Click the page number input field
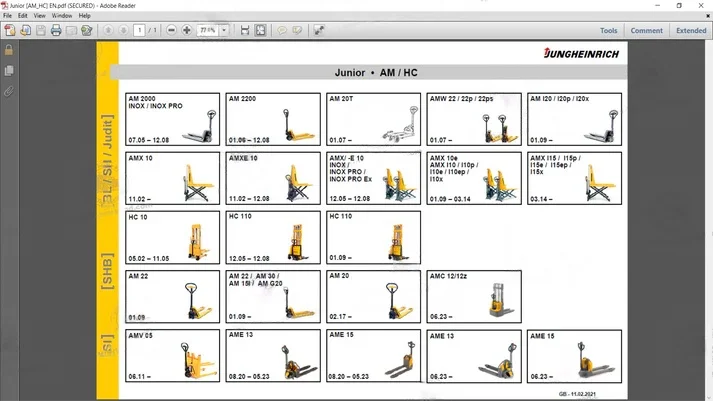Viewport: 713px width, 401px height. click(140, 30)
